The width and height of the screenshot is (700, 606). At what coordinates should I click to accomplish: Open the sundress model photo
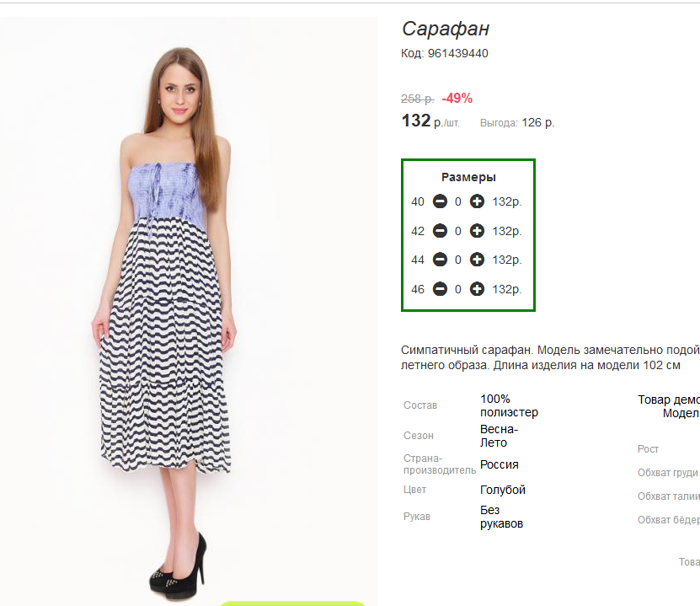pos(189,308)
